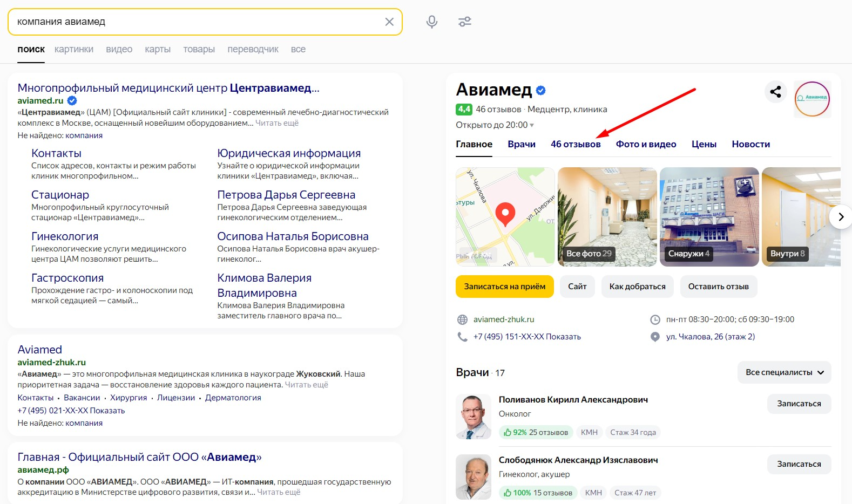Open the Все специалисты dropdown
This screenshot has height=504, width=852.
click(785, 372)
